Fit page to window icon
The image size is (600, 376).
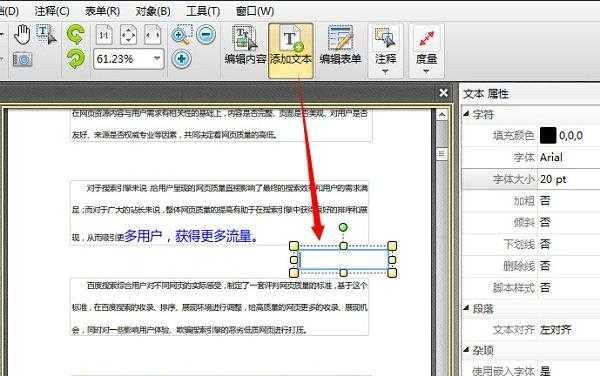(x=128, y=35)
